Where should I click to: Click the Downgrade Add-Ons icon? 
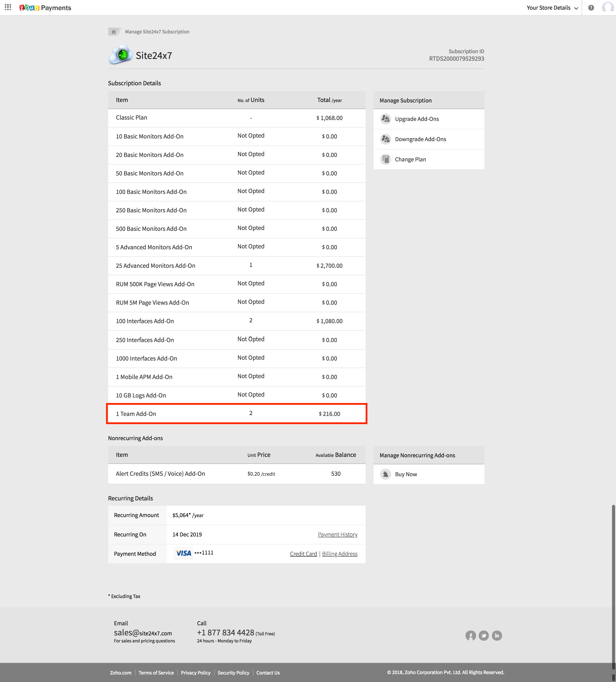[385, 139]
